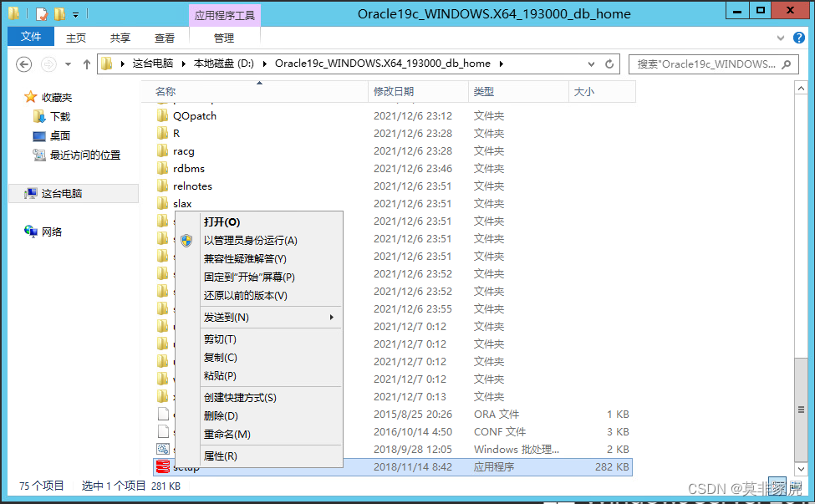Click the Properties icon in quick access toolbar
Screen dimensions: 815x504
(42, 14)
